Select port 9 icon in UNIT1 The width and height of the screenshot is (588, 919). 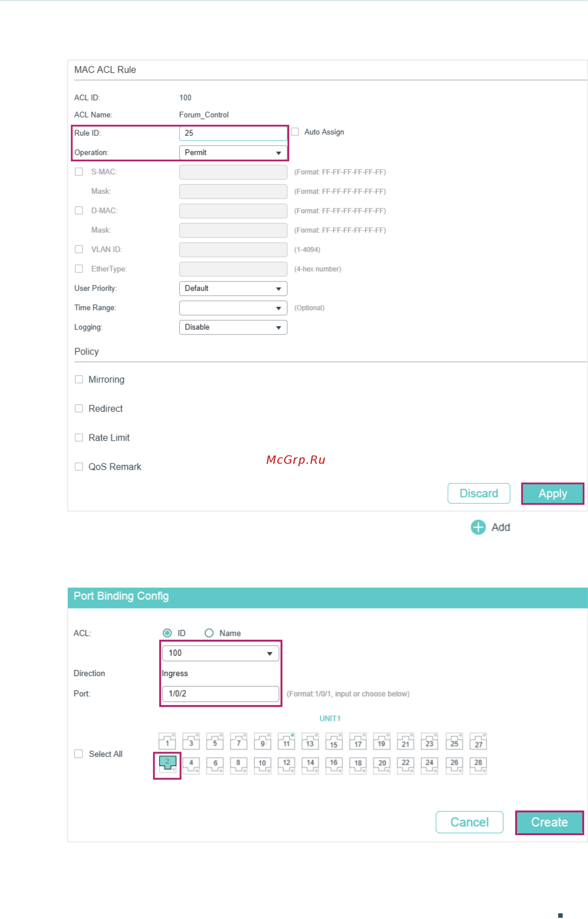tap(263, 742)
